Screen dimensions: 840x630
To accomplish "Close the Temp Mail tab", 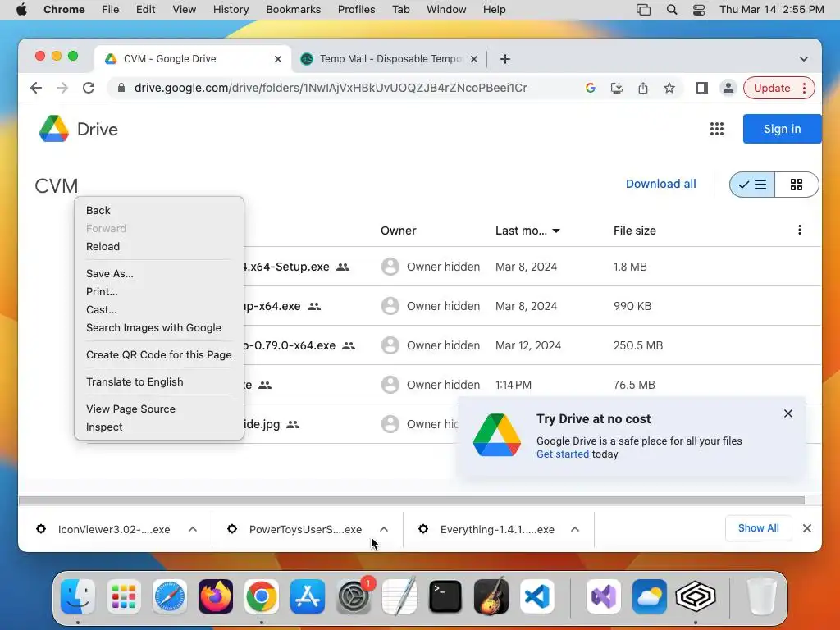I will pos(473,59).
